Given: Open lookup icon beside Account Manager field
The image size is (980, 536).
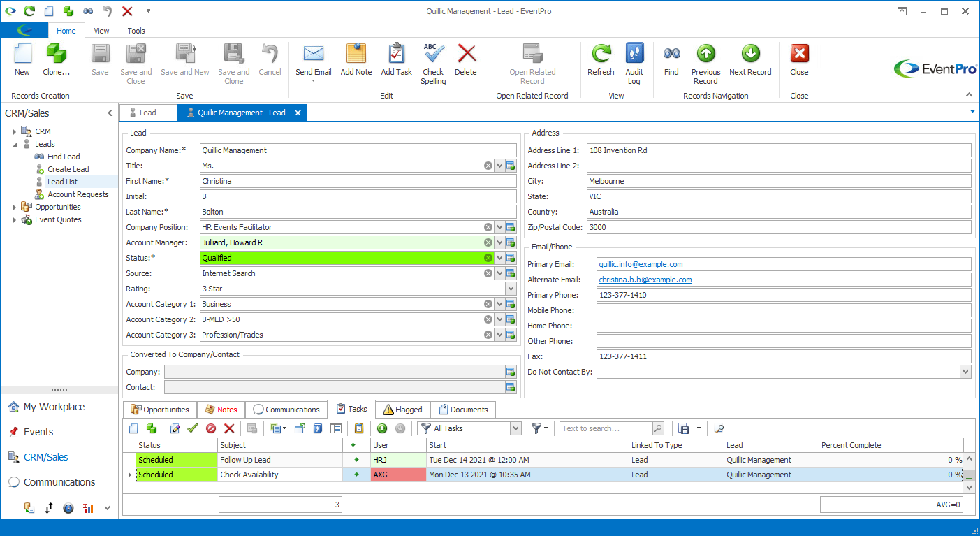Looking at the screenshot, I should [x=511, y=242].
